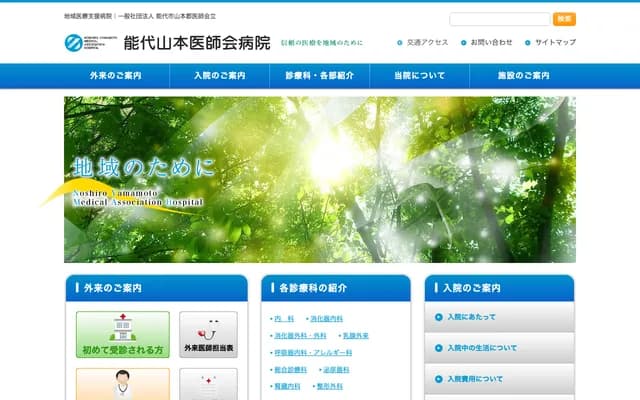
Task: Select the 施設のご案内 navigation item
Action: [x=523, y=76]
